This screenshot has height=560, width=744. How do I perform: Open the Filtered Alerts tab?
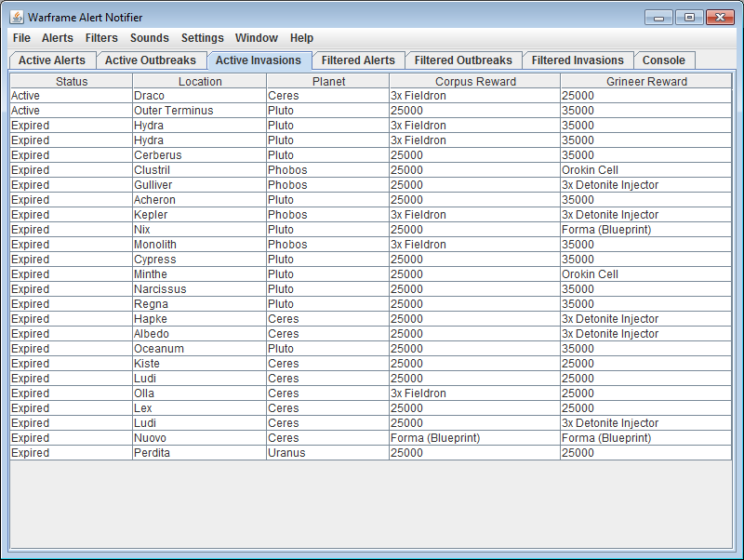click(x=358, y=60)
